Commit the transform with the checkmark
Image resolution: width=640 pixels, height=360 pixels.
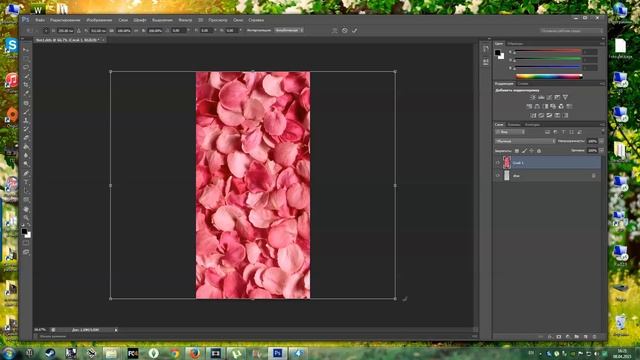354,30
